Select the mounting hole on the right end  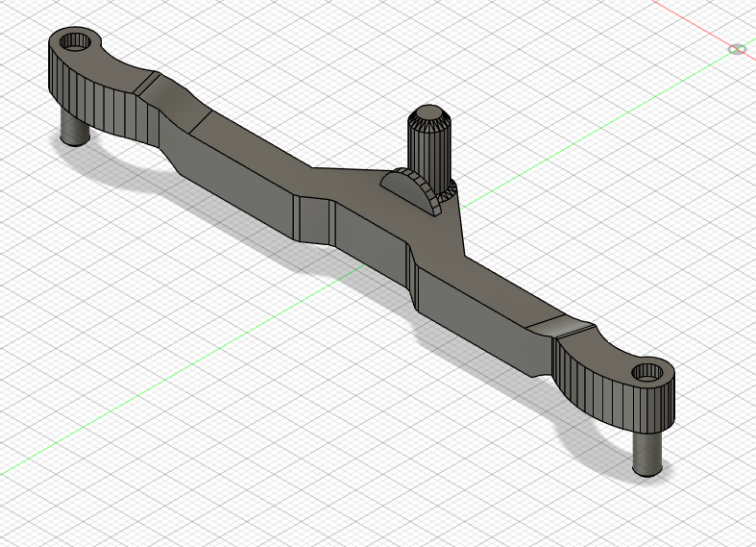tap(647, 372)
